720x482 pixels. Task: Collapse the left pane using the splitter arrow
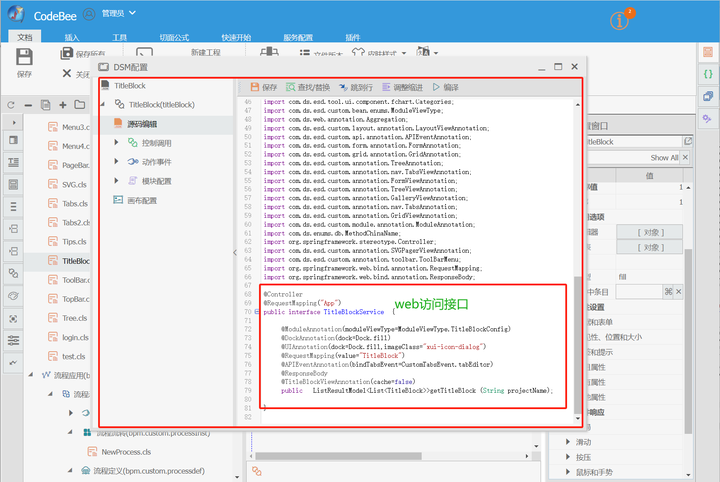click(x=235, y=252)
